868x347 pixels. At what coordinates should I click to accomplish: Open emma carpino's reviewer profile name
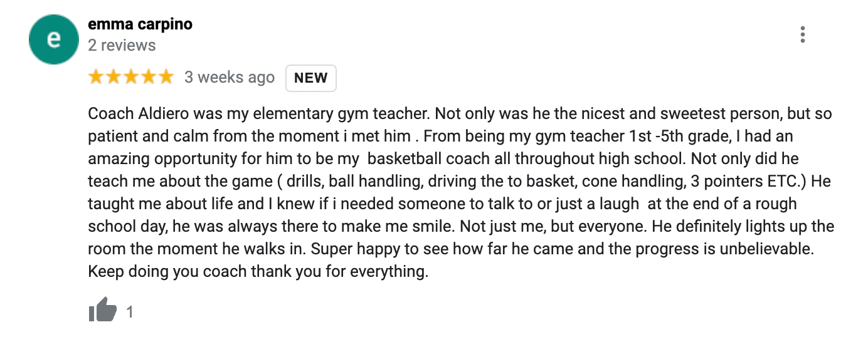(x=140, y=24)
